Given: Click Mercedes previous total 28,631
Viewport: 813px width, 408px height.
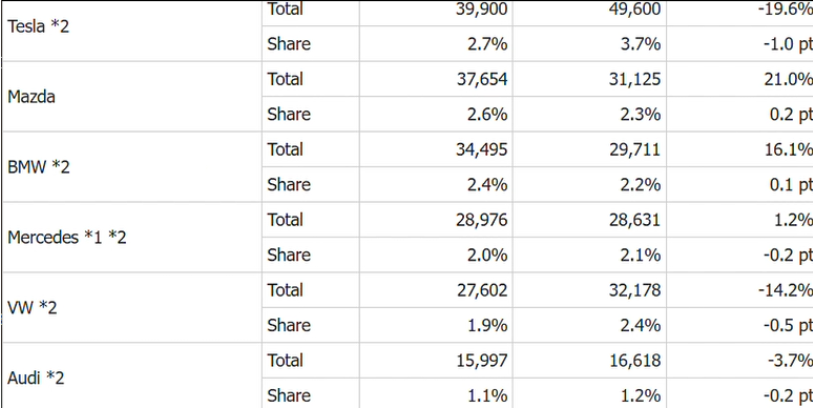Looking at the screenshot, I should tap(635, 220).
